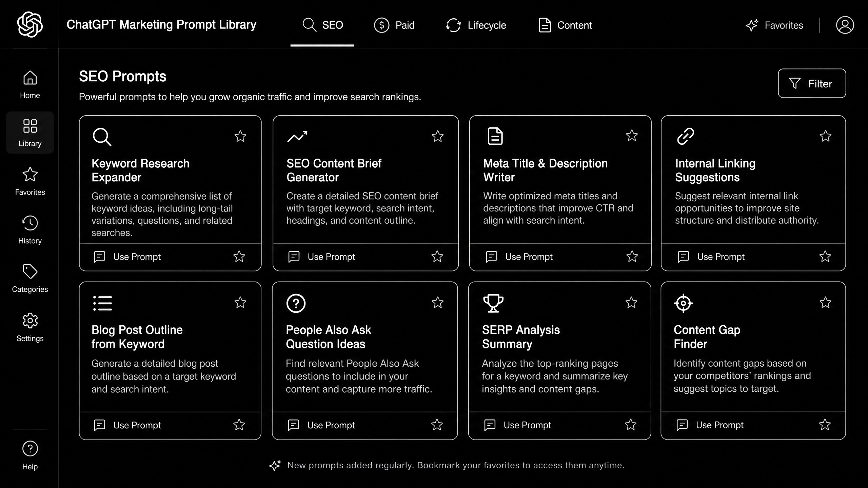Image resolution: width=868 pixels, height=488 pixels.
Task: Toggle footer star on SERP Analysis card
Action: (x=631, y=425)
